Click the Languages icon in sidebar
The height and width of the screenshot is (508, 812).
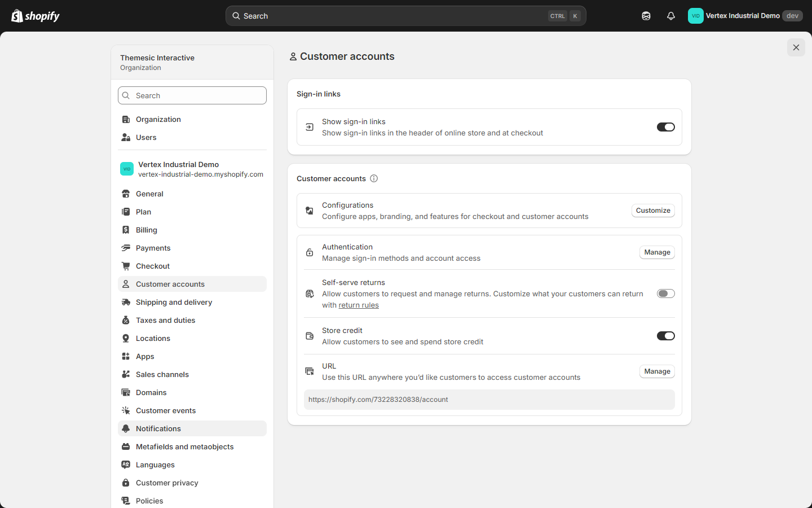pos(126,465)
